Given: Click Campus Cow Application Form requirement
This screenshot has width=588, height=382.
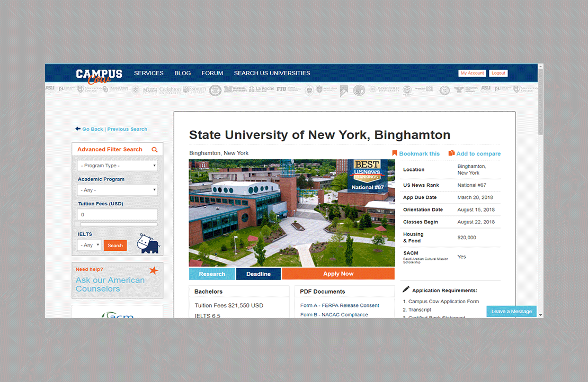Looking at the screenshot, I should [443, 301].
